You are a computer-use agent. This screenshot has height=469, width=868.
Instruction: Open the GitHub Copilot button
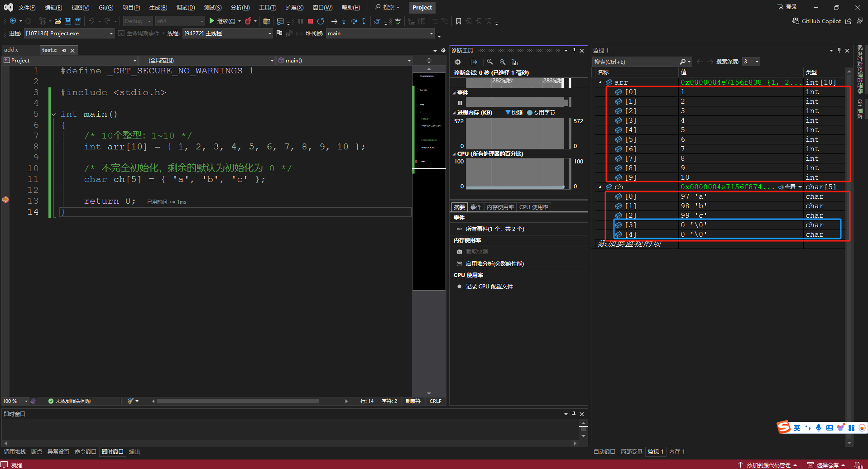[x=817, y=21]
